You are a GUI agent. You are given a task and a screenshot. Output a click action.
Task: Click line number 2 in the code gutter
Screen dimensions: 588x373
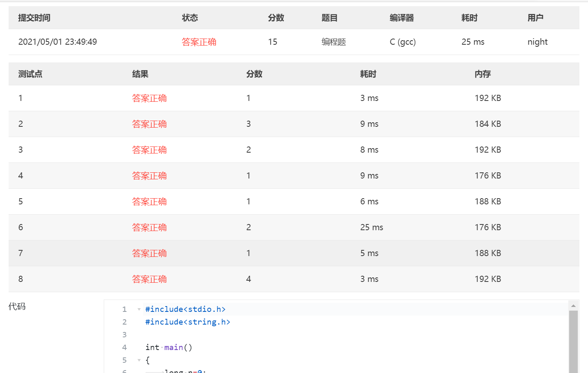125,322
